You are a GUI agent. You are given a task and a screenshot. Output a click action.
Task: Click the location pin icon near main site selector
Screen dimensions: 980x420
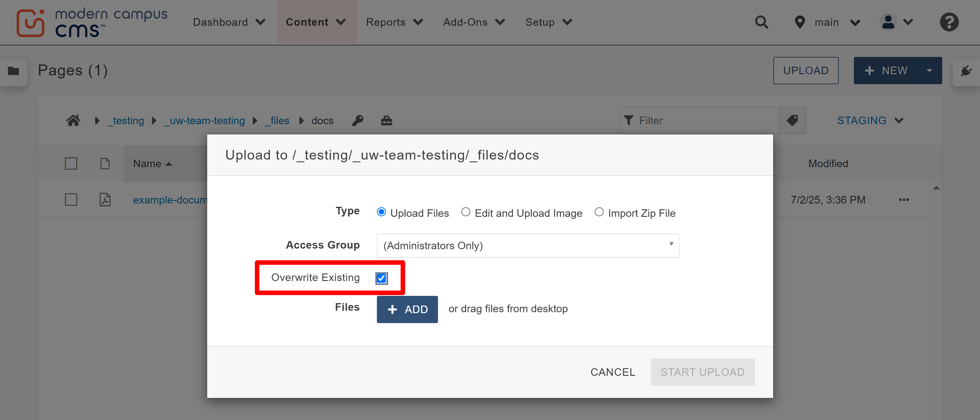800,22
